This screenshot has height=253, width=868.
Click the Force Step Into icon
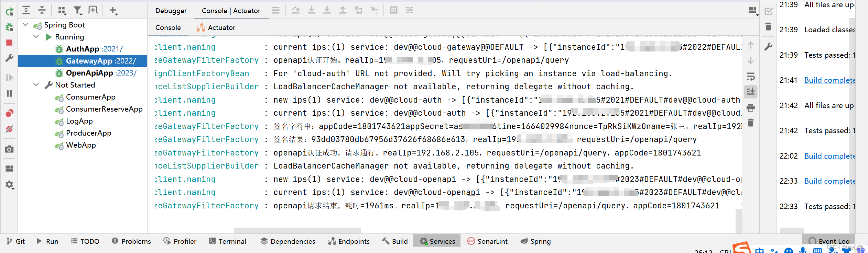pyautogui.click(x=327, y=10)
